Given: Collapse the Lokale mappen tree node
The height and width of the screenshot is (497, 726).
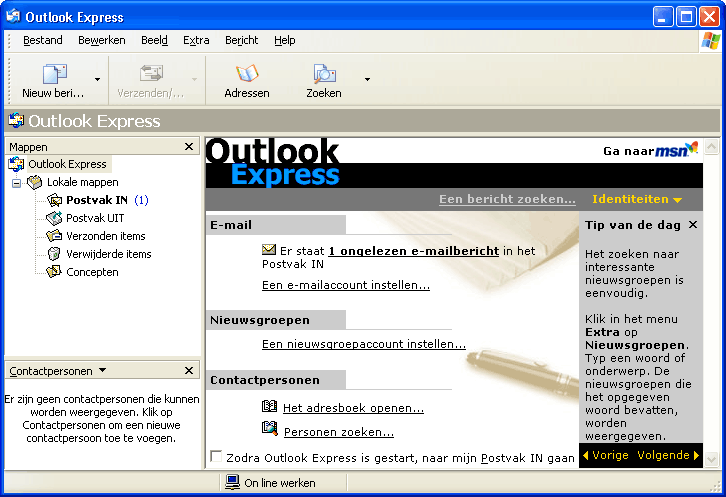Looking at the screenshot, I should (x=16, y=183).
